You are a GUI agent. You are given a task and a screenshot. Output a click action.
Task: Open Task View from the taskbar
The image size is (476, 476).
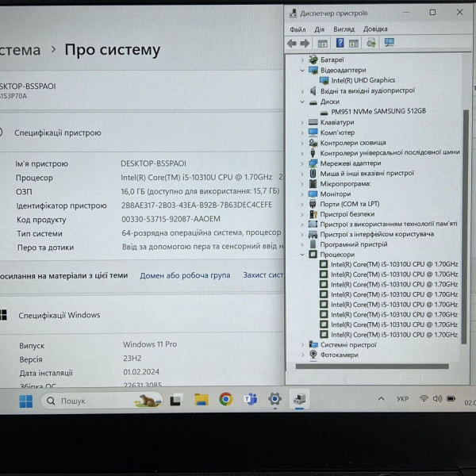pos(176,400)
